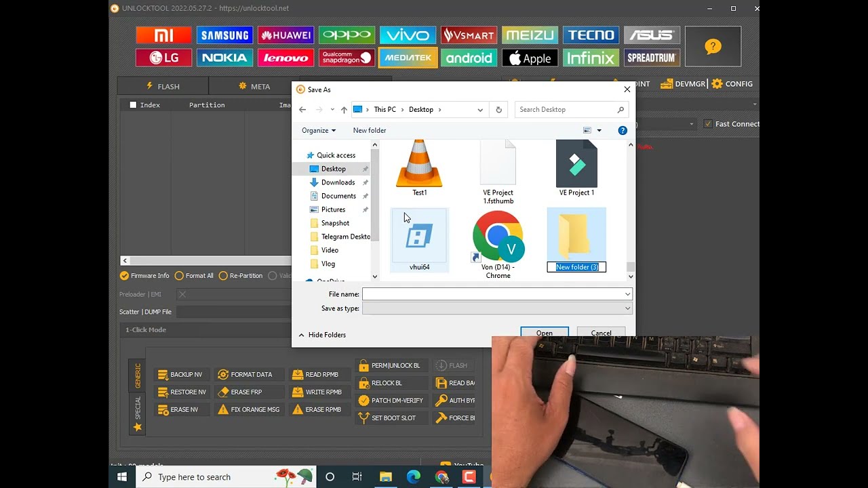The image size is (868, 488).
Task: Select the Xiaomi MI brand logo
Action: [163, 35]
